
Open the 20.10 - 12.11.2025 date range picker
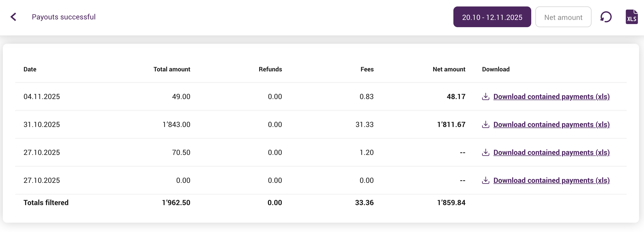tap(492, 17)
